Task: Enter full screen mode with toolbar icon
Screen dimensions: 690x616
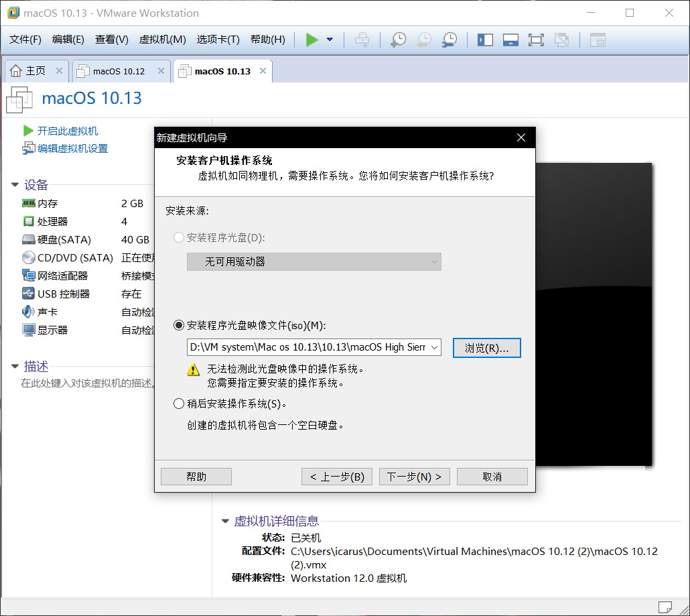Action: pyautogui.click(x=536, y=40)
